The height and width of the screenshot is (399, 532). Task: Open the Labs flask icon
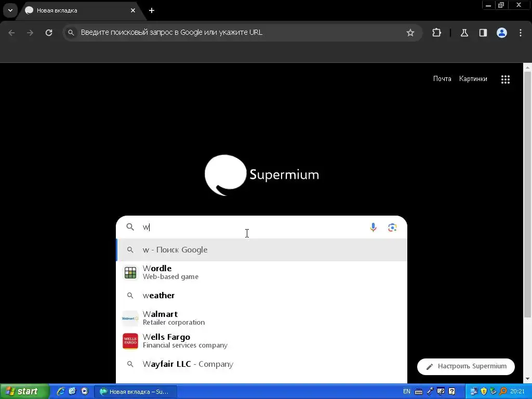[464, 33]
